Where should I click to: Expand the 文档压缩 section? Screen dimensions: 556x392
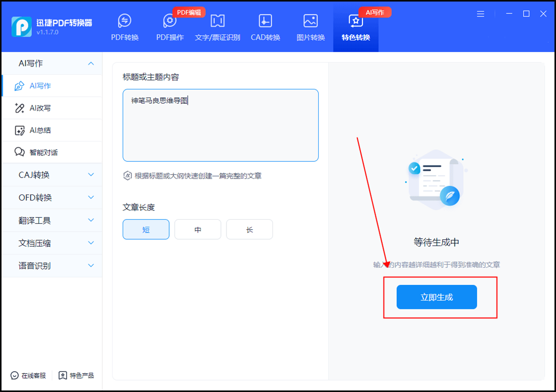[x=91, y=243]
